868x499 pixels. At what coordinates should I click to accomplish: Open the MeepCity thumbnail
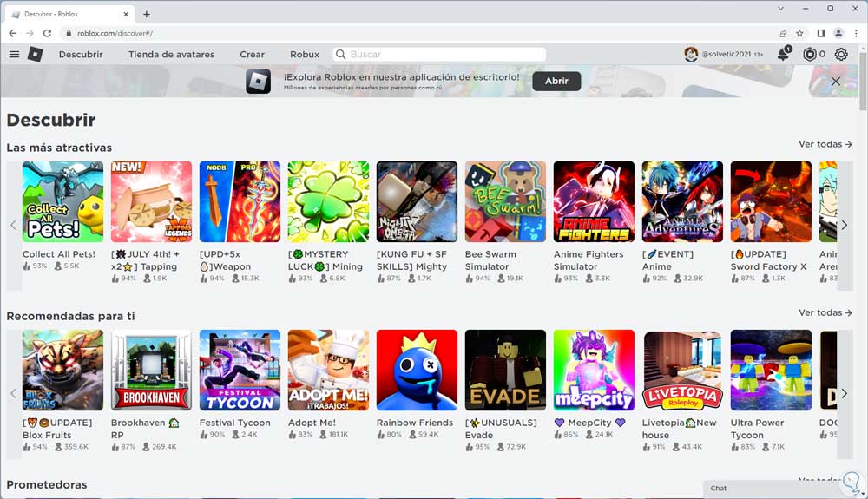(594, 370)
